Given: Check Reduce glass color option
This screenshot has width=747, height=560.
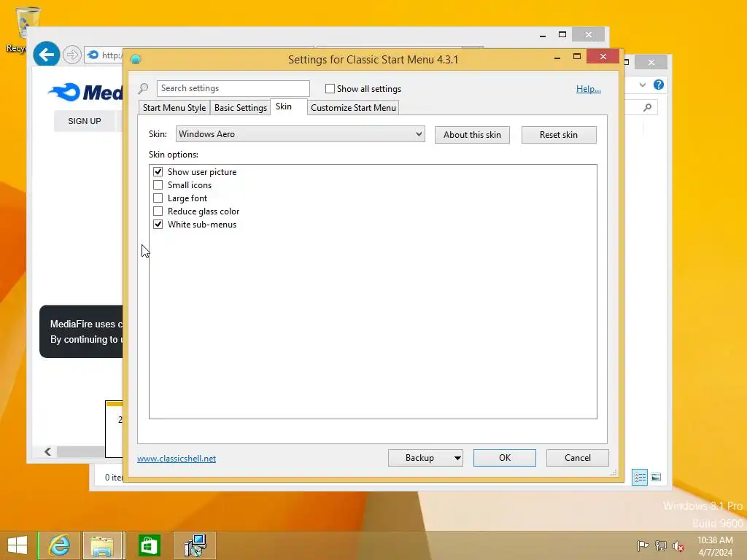Looking at the screenshot, I should [158, 211].
